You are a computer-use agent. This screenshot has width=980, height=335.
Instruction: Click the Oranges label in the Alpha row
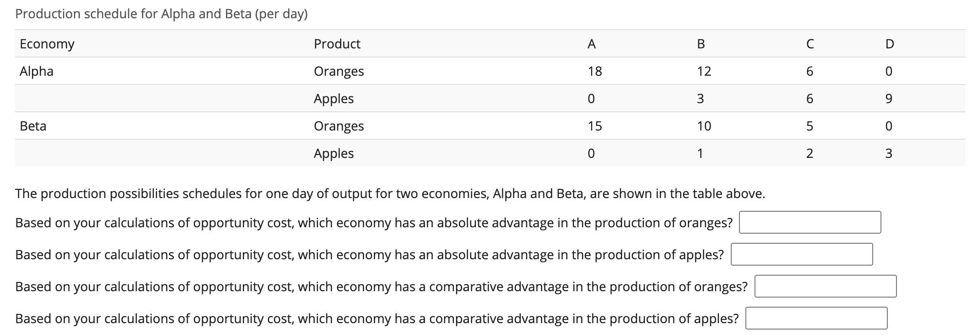(339, 71)
